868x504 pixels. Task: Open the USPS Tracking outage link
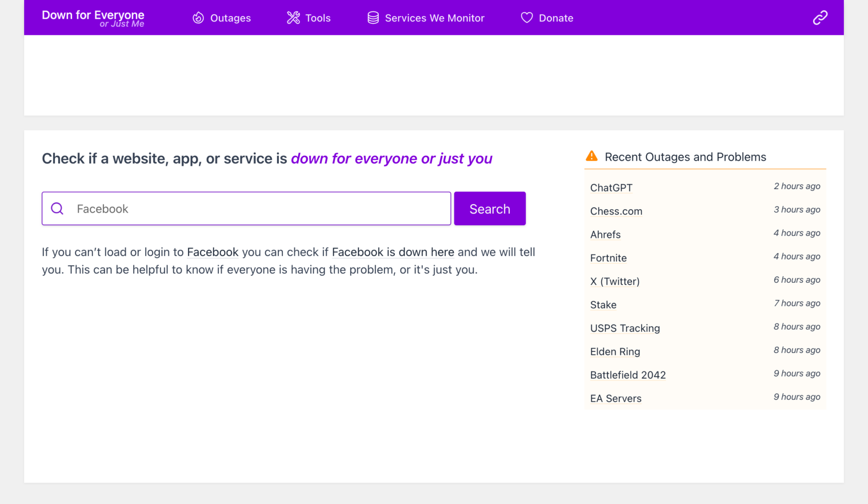click(624, 328)
